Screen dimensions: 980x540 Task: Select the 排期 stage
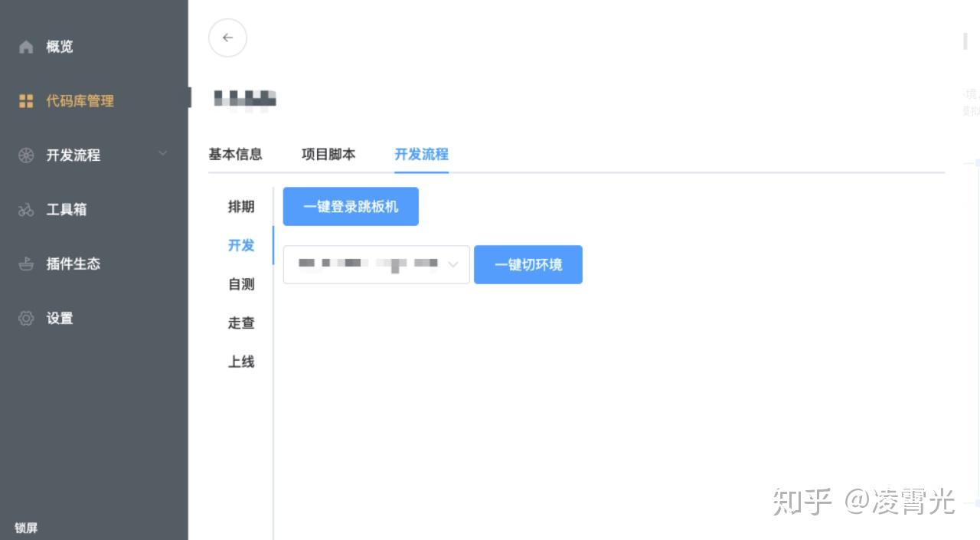point(241,206)
